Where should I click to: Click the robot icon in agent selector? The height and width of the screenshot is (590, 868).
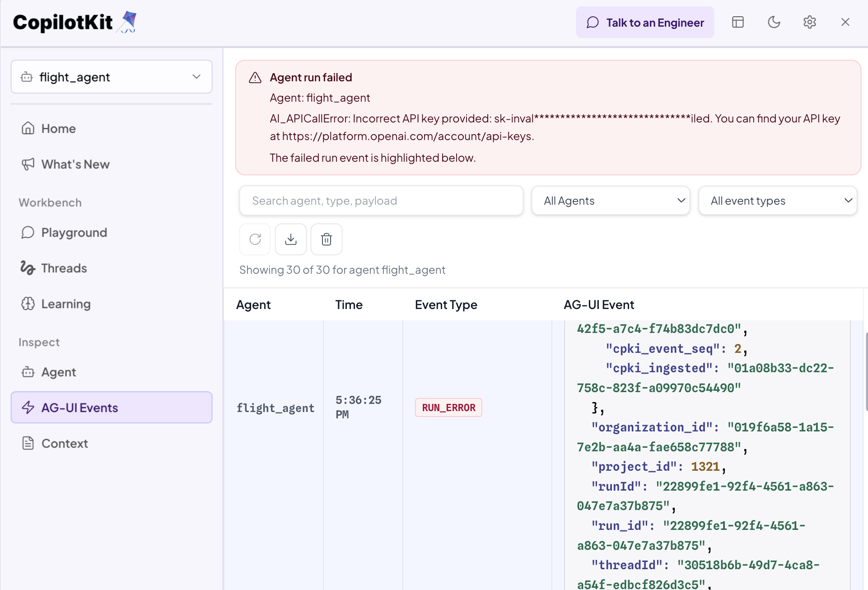(x=27, y=77)
